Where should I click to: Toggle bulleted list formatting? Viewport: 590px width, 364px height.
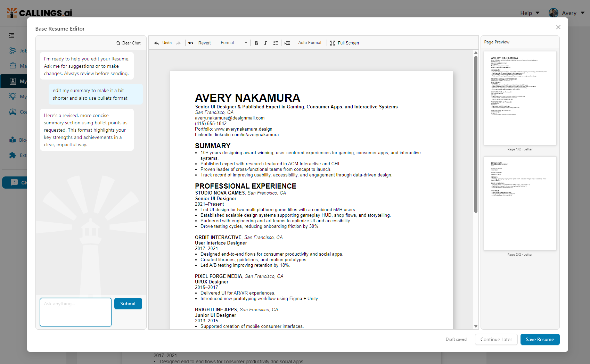click(x=276, y=43)
